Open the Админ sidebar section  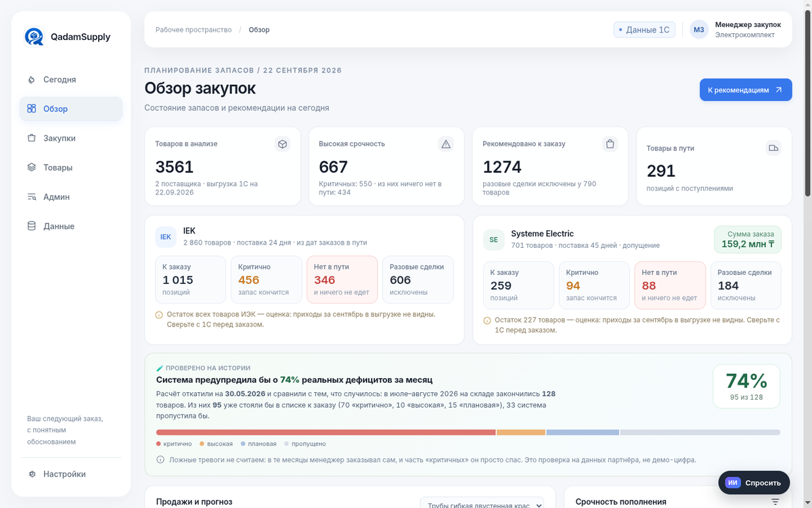tap(71, 197)
